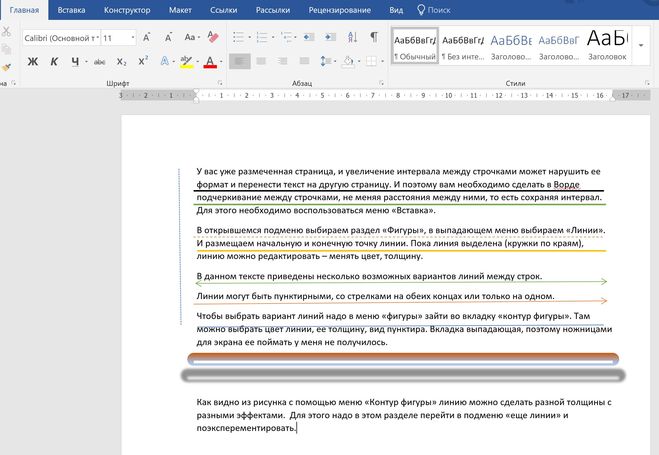The width and height of the screenshot is (659, 455).
Task: Expand font color dropdown arrow
Action: point(221,62)
